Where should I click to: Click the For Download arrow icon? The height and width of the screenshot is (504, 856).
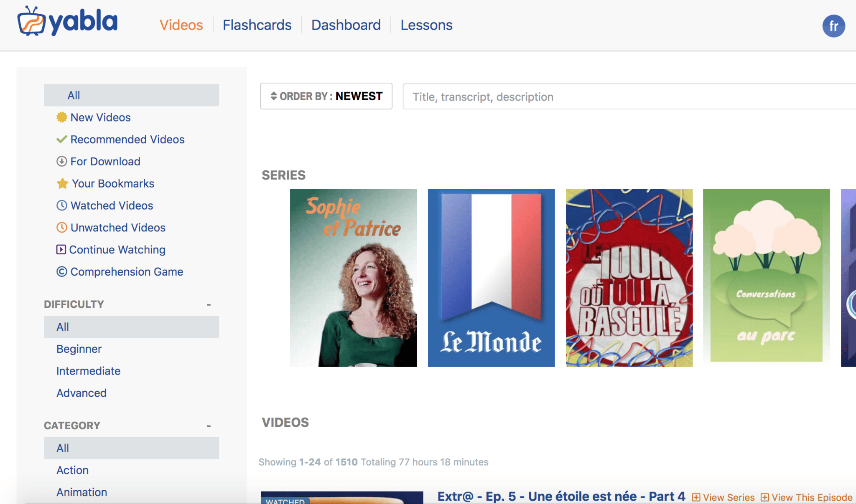click(61, 162)
